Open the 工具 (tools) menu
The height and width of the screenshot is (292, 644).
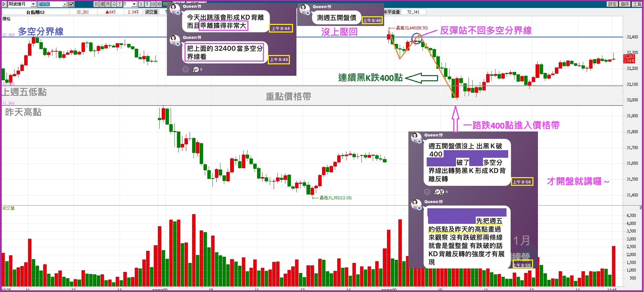637,4
